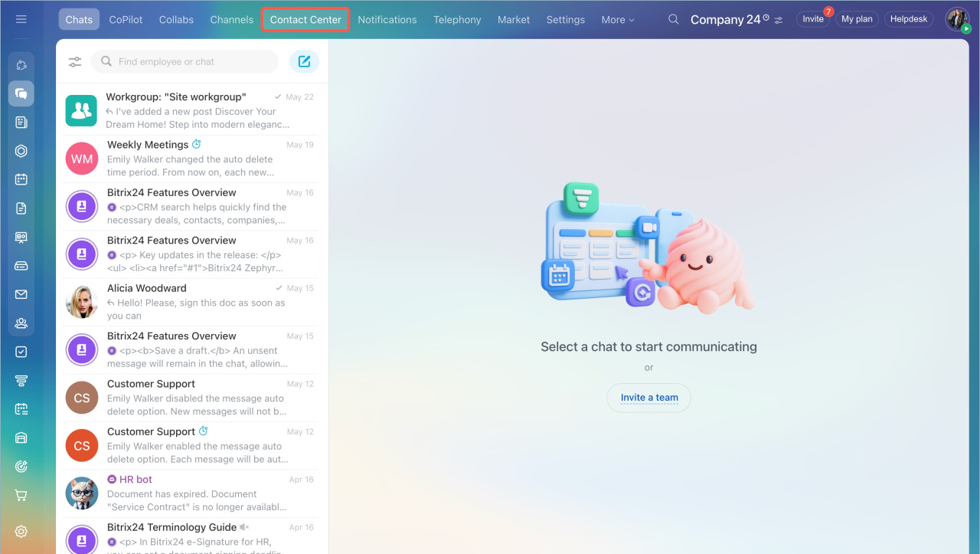This screenshot has width=980, height=554.
Task: Switch to the Contact Center tab
Action: [305, 20]
